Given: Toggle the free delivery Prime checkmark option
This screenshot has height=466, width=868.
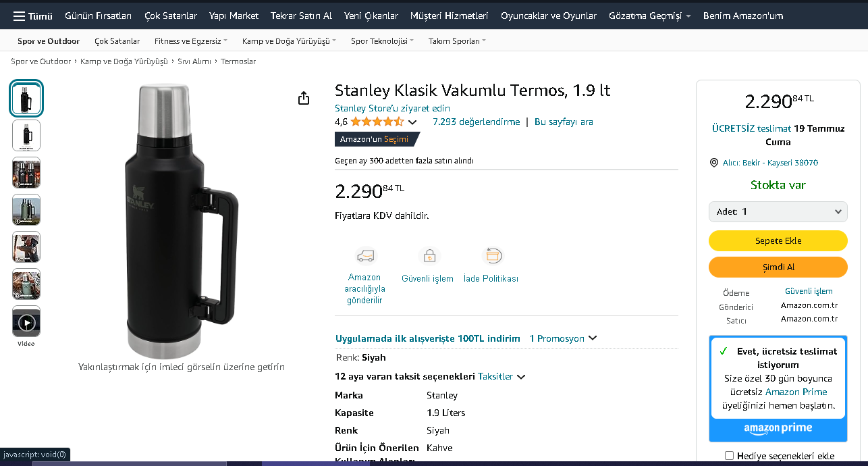Looking at the screenshot, I should click(x=724, y=351).
